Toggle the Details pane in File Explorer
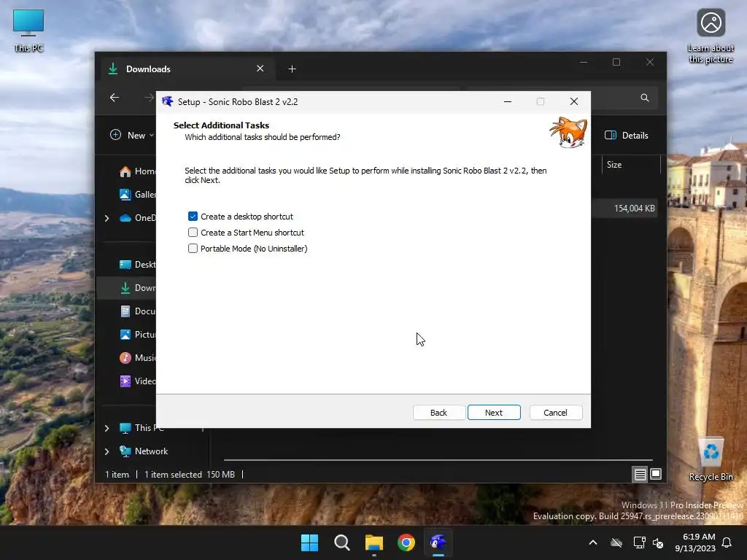This screenshot has width=747, height=560. coord(626,135)
